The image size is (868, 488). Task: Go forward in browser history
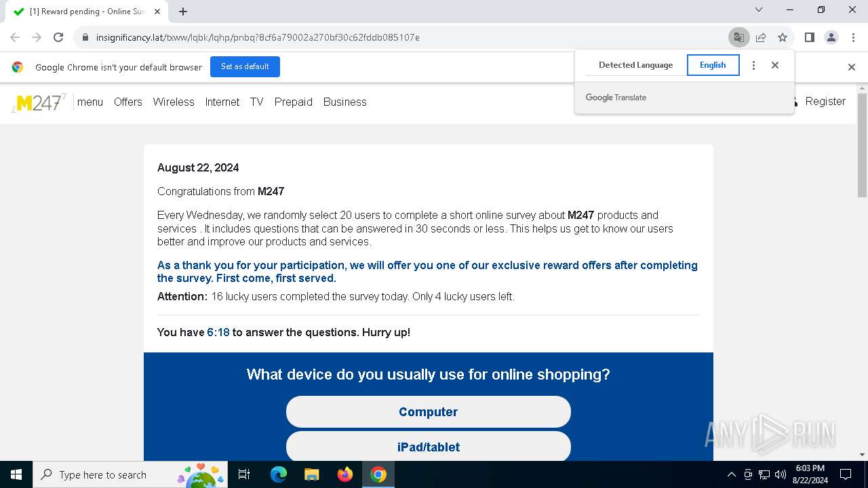point(37,37)
